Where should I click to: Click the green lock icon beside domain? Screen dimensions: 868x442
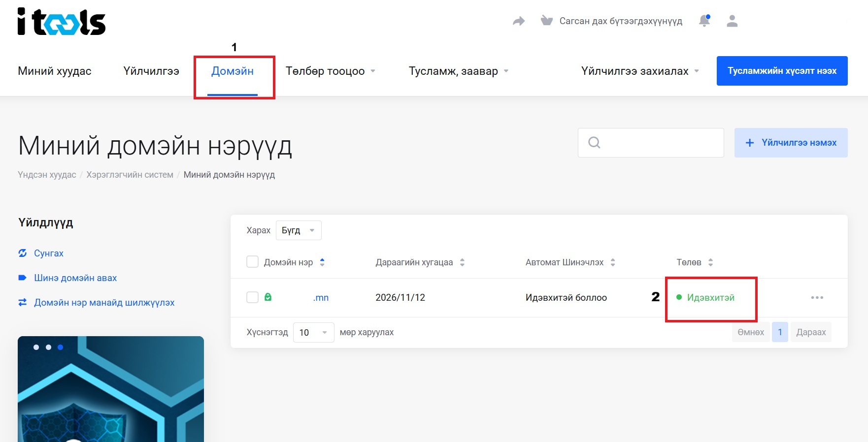(x=268, y=297)
